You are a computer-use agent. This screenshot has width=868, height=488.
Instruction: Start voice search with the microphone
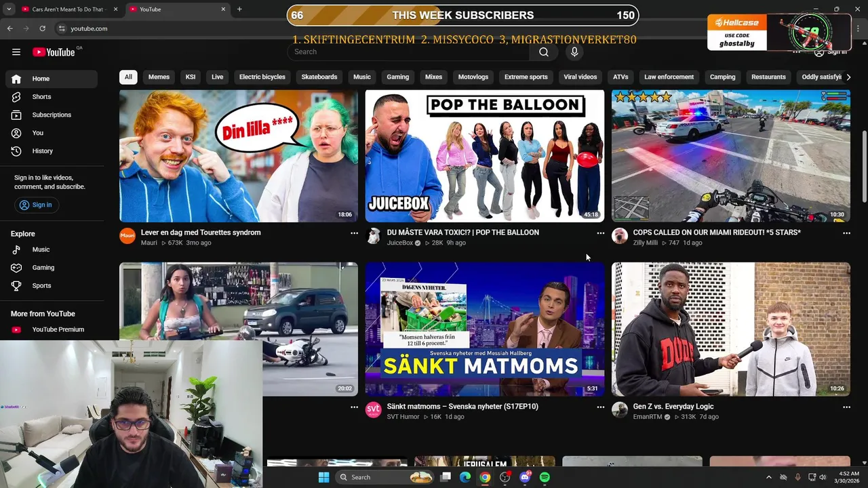point(574,52)
